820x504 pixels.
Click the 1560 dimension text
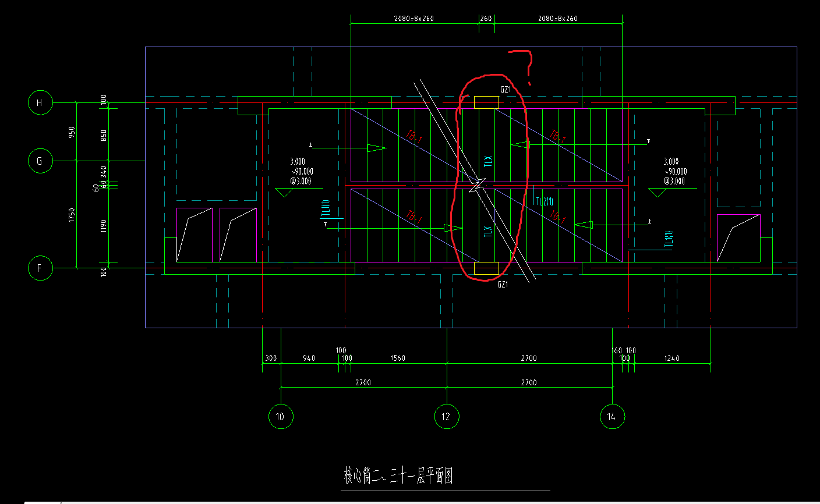point(398,358)
